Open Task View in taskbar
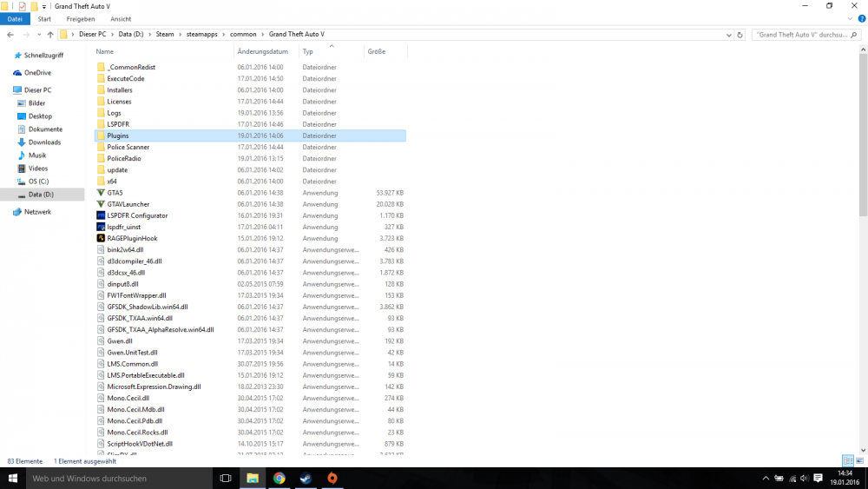Viewport: 868px width, 489px height. coord(226,478)
